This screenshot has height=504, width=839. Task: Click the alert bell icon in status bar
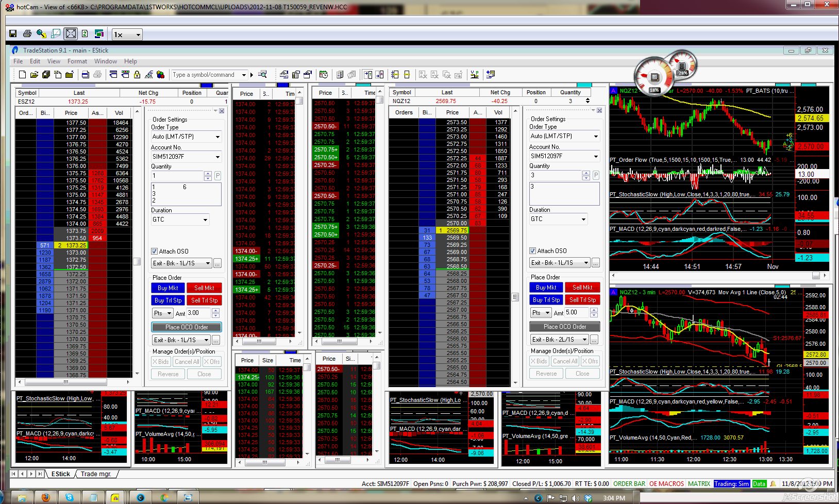click(773, 484)
